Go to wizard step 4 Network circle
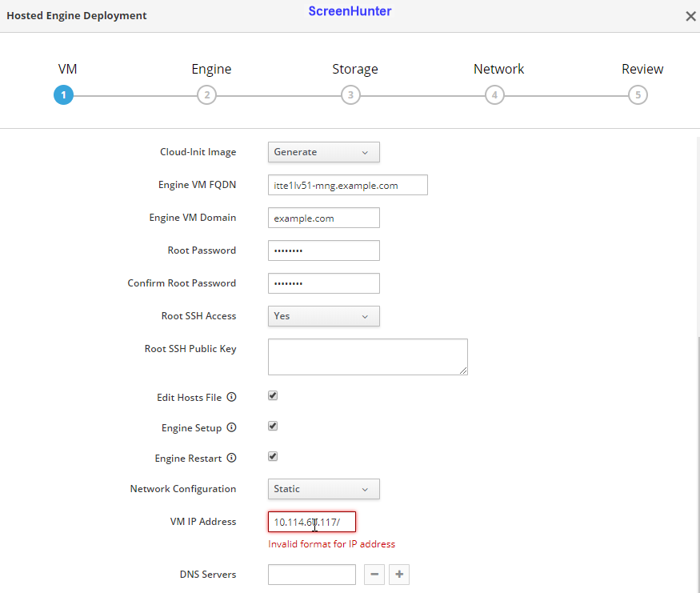The height and width of the screenshot is (593, 700). pos(494,95)
